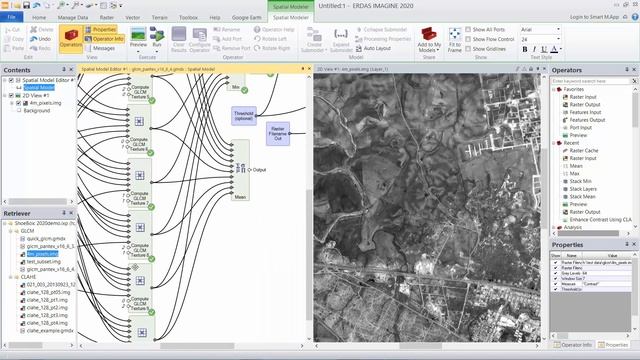This screenshot has width=640, height=360.
Task: Collapse the GLCM folder in Retriever
Action: [11, 231]
